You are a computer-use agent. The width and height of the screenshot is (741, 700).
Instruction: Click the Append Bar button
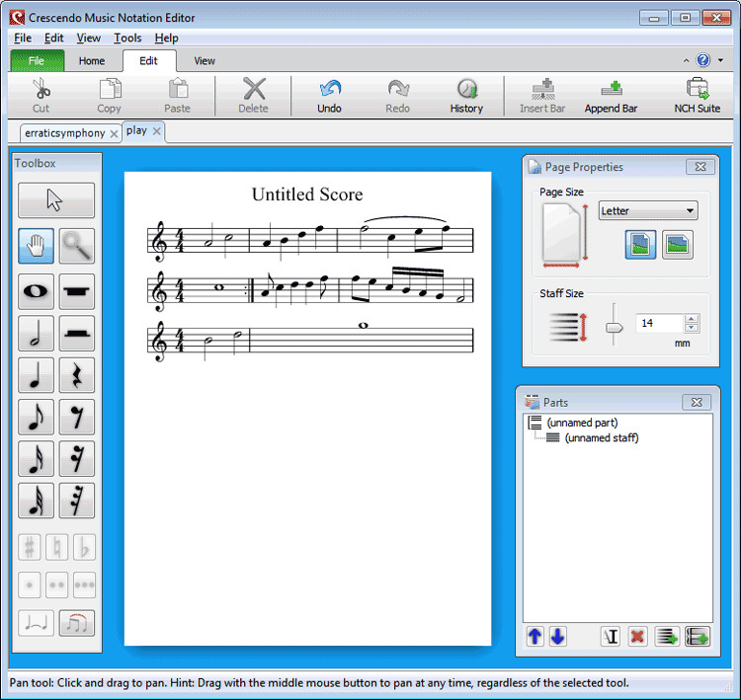pyautogui.click(x=611, y=96)
